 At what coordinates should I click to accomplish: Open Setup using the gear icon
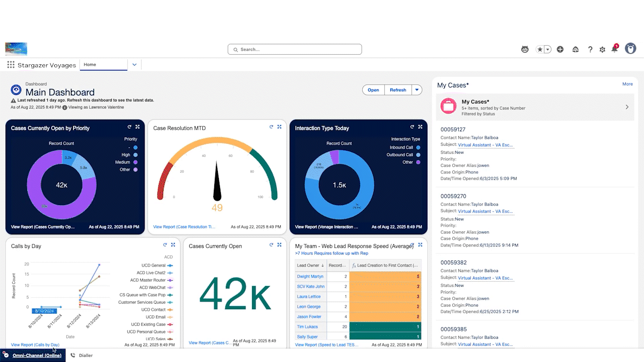[602, 49]
